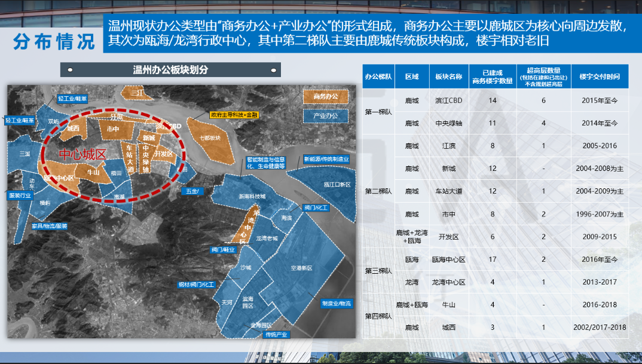This screenshot has height=364, width=642.
Task: Click the '阀门/鞋业' callout label
Action: tap(223, 250)
